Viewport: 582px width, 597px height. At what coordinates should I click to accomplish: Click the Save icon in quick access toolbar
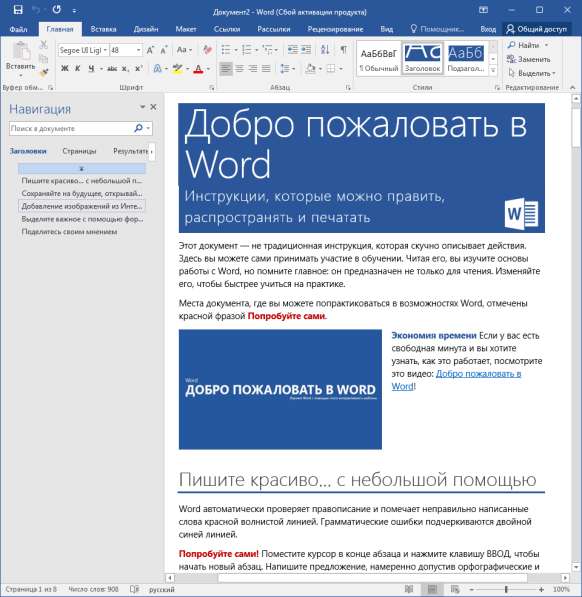pyautogui.click(x=18, y=10)
